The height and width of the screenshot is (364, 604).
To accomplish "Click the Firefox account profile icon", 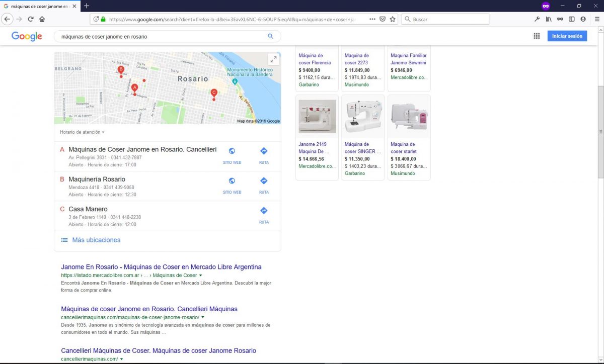I will [583, 19].
